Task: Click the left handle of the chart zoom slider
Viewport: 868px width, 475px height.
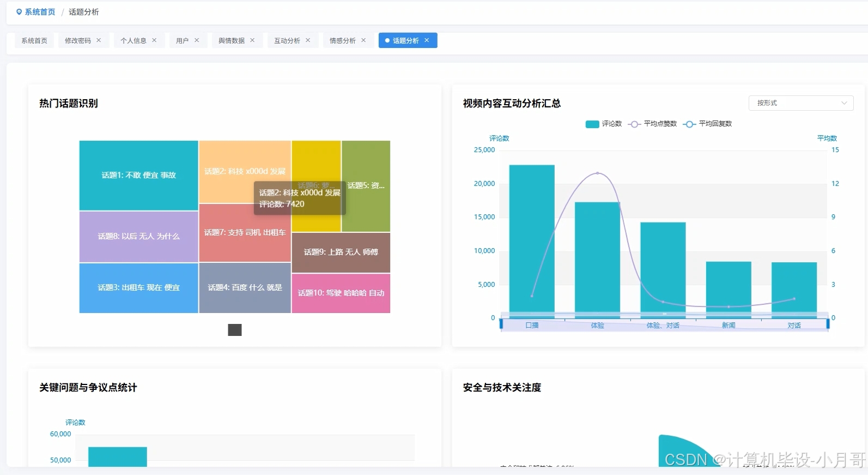Action: [501, 324]
